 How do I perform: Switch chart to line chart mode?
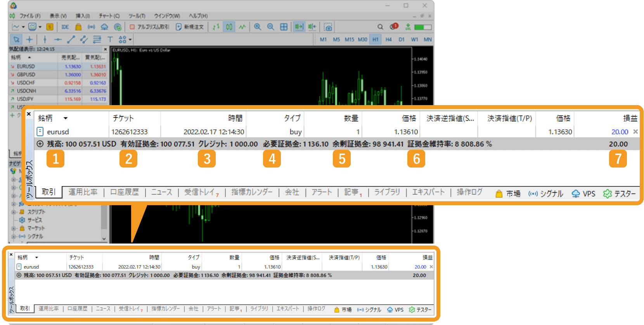point(242,27)
